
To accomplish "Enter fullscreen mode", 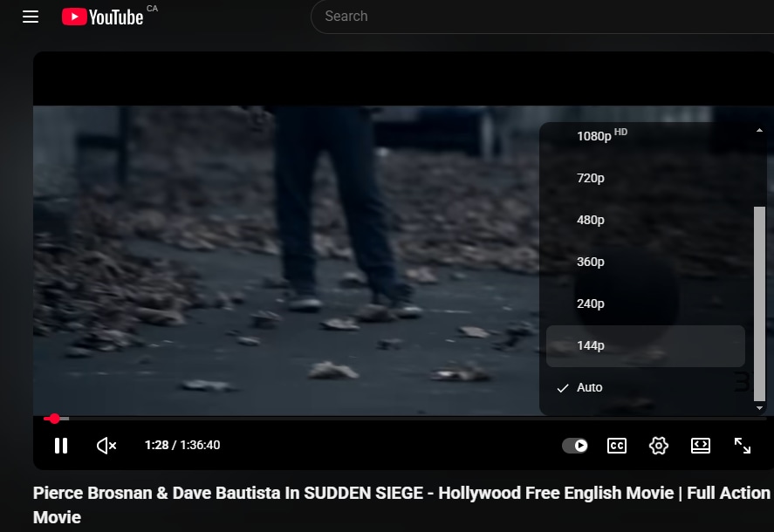I will click(x=743, y=446).
